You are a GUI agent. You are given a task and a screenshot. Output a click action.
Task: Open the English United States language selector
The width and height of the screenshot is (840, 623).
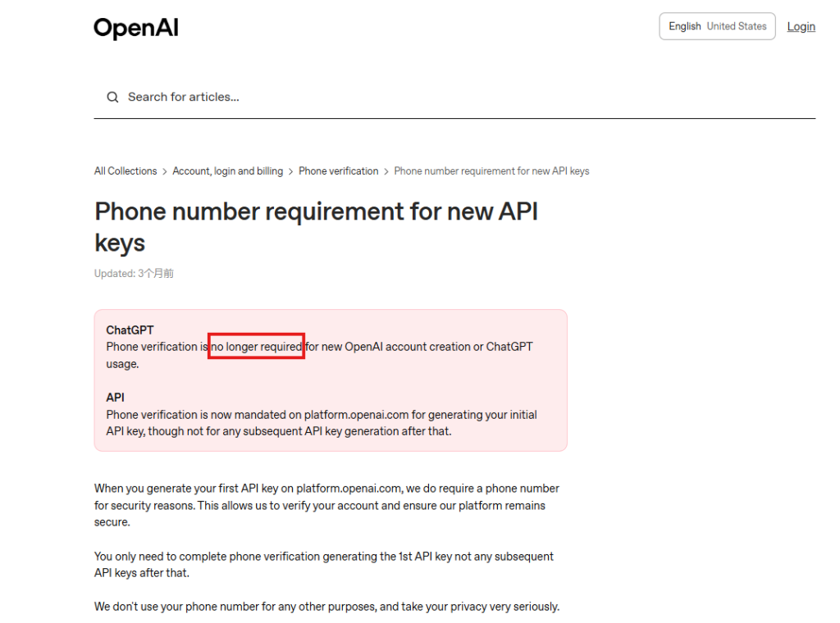(x=717, y=26)
